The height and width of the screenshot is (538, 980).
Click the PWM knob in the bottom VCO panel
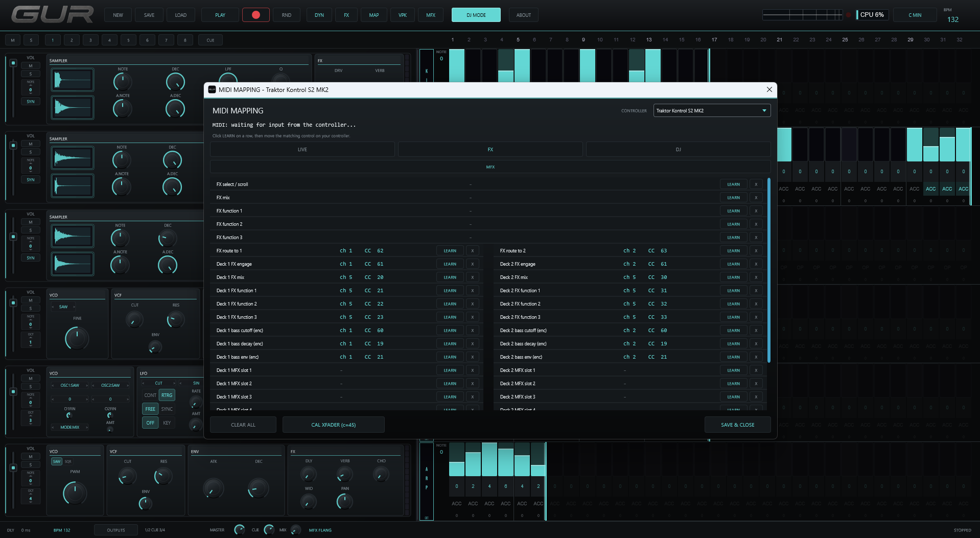point(75,493)
